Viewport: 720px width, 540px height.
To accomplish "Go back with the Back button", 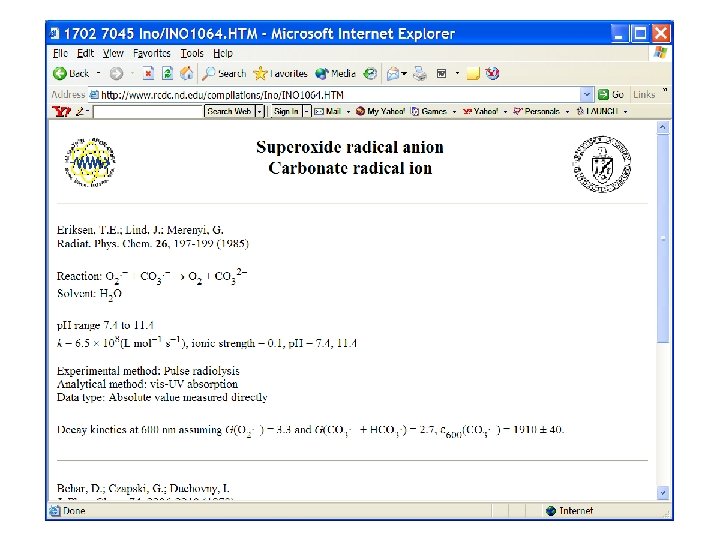I will (71, 73).
